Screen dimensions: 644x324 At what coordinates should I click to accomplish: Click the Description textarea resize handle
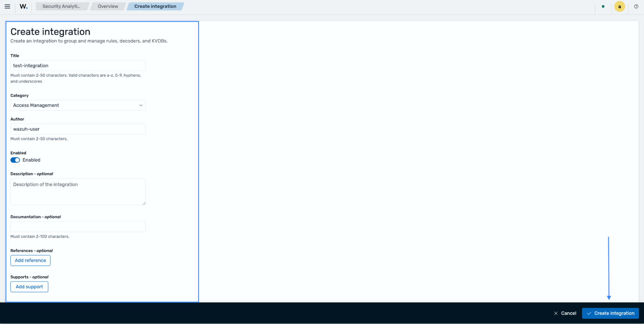[x=144, y=203]
